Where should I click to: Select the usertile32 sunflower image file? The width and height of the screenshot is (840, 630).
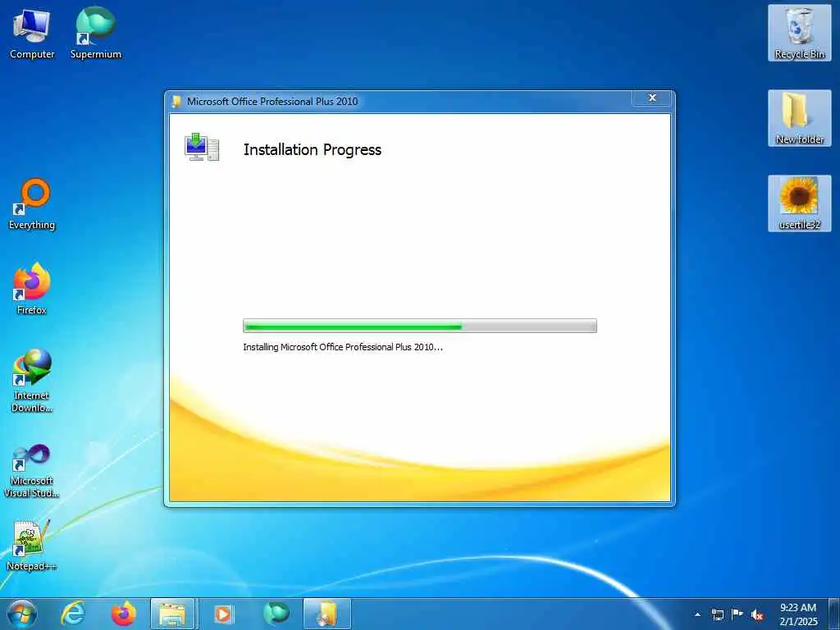pos(799,203)
